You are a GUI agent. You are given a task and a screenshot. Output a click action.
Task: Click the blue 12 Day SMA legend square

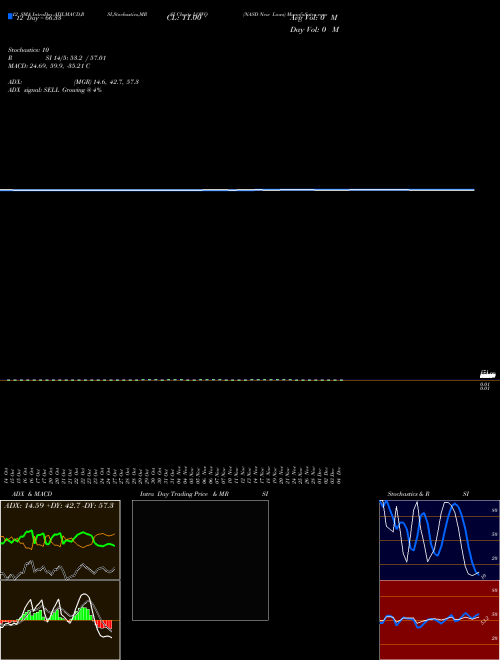(10, 16)
